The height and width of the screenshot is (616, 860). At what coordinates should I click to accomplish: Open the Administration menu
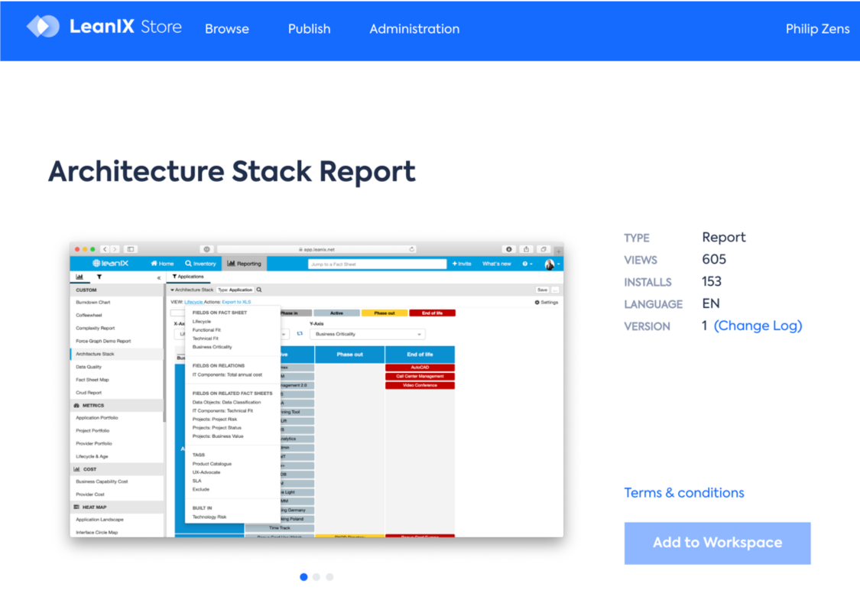414,29
